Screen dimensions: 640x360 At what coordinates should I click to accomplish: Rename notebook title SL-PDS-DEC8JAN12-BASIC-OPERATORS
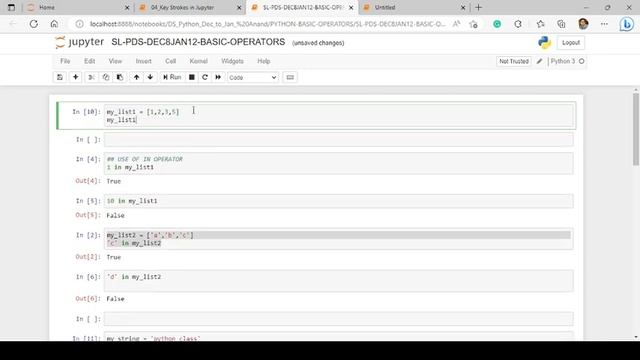[198, 42]
